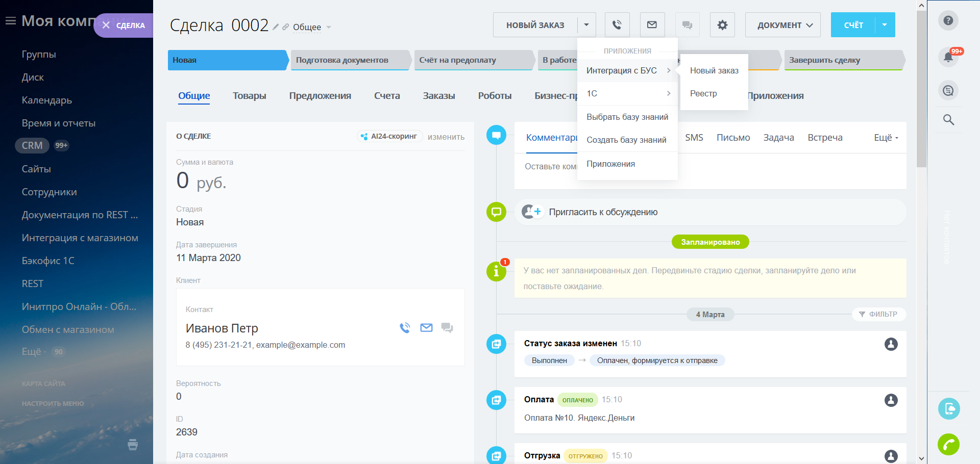980x464 pixels.
Task: Open the Счёт button dropdown arrow
Action: tap(885, 25)
